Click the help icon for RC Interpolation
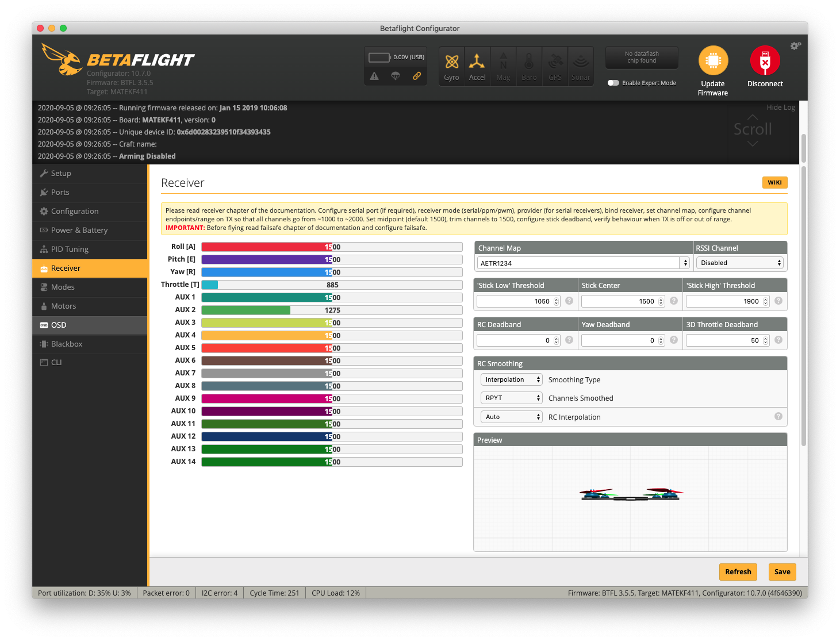This screenshot has height=641, width=840. 778,416
